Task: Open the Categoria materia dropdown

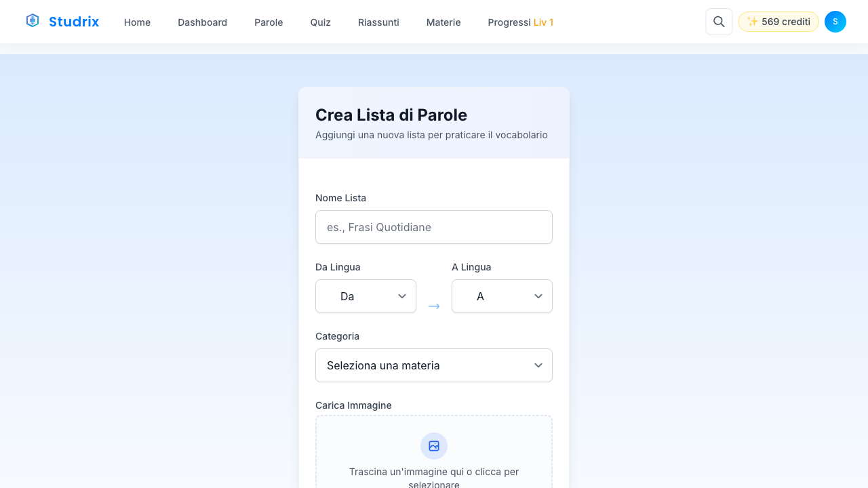Action: [434, 365]
